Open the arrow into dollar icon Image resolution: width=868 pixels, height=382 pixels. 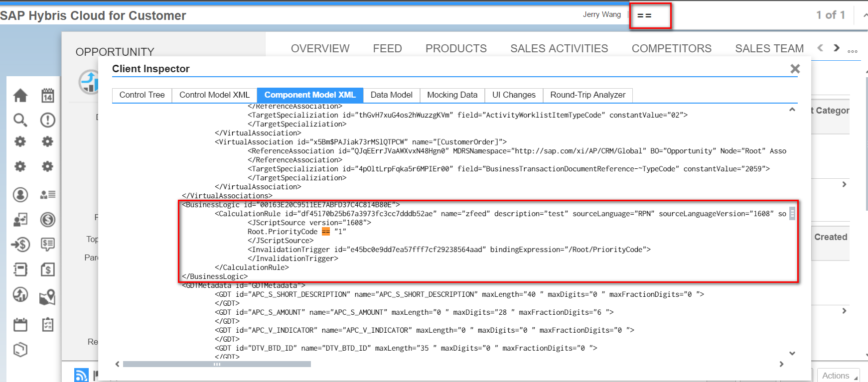(x=20, y=245)
